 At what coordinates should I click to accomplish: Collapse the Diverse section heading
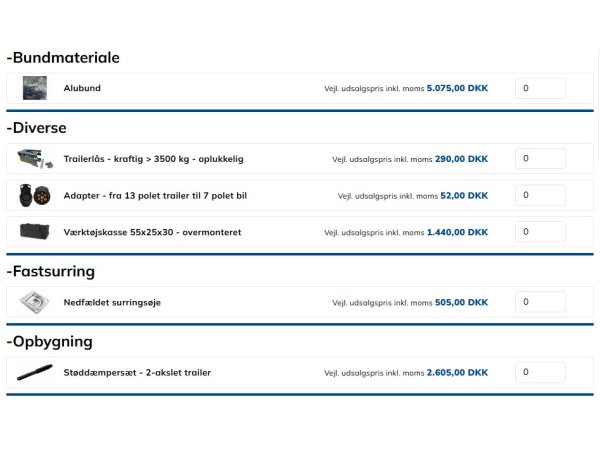(x=36, y=128)
